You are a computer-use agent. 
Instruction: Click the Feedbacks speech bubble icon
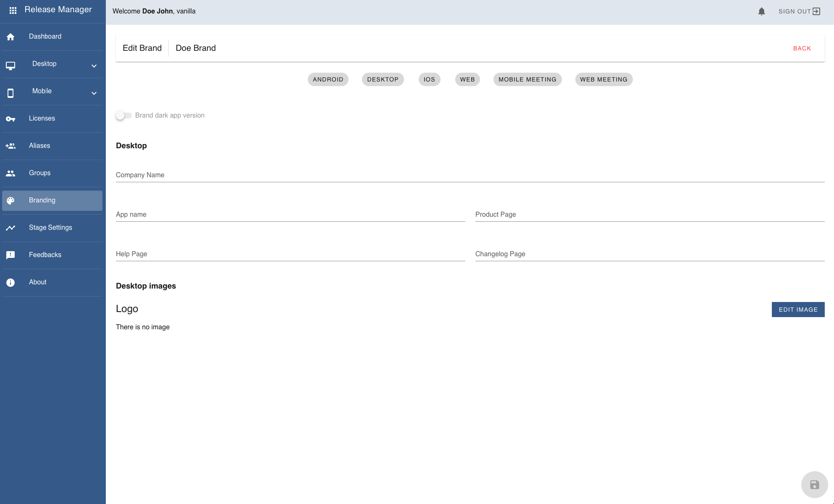tap(10, 255)
